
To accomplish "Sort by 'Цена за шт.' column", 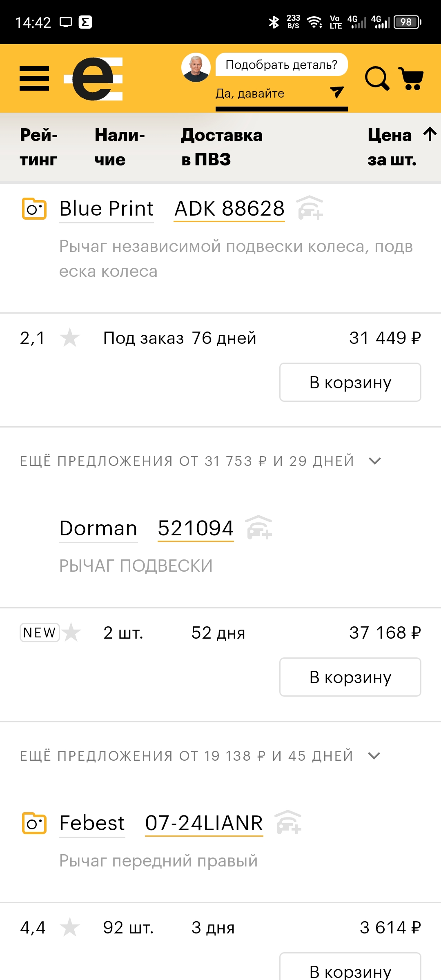I will tap(400, 147).
